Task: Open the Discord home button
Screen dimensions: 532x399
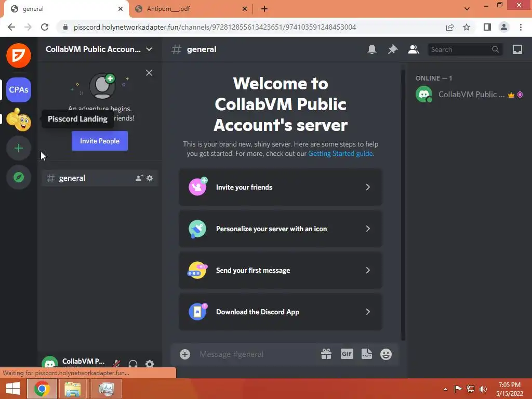Action: click(19, 55)
